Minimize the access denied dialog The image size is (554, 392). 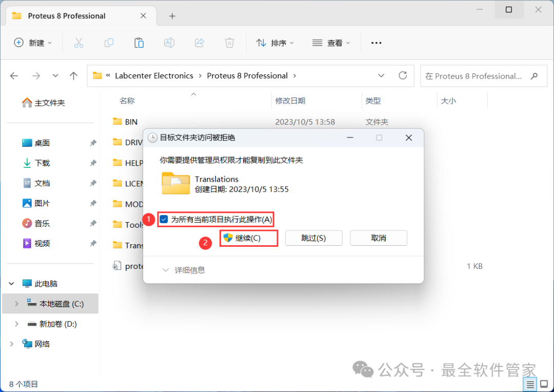point(350,138)
